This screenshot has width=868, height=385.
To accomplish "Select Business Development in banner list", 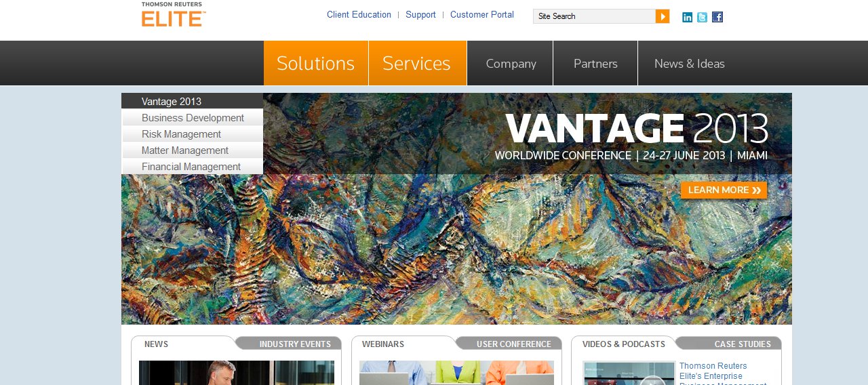I will 193,118.
